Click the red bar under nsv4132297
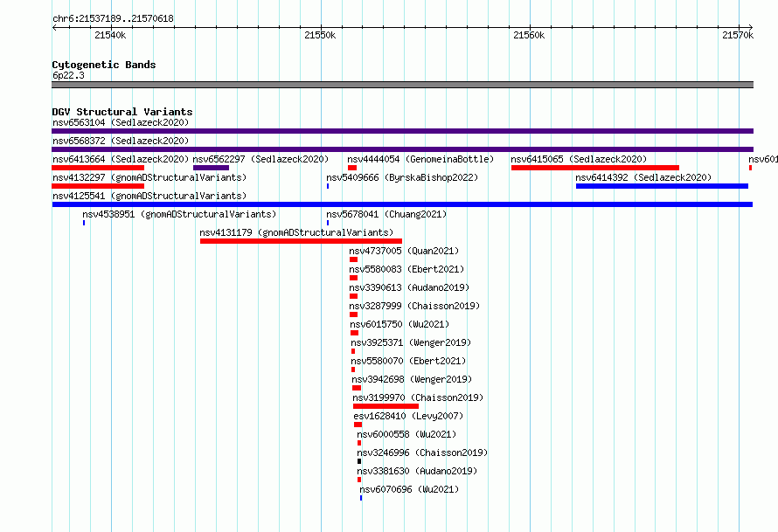Viewport: 778px width, 532px height. [x=98, y=186]
